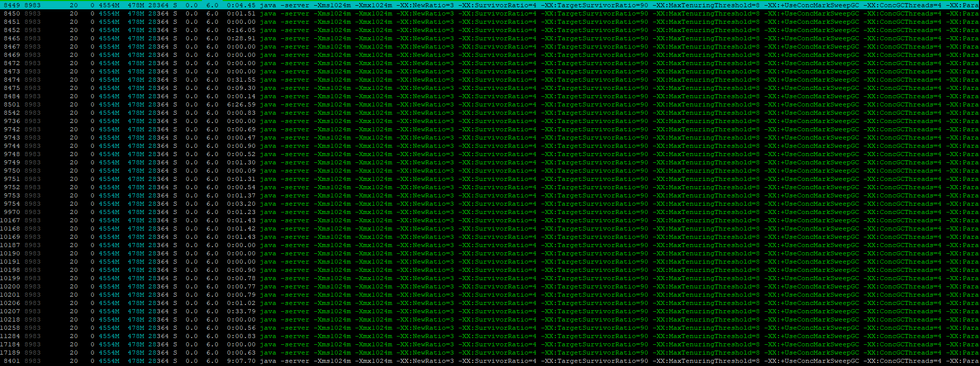Viewport: 980px width, 366px height.
Task: Select process row with PID 8467
Action: tap(490, 47)
